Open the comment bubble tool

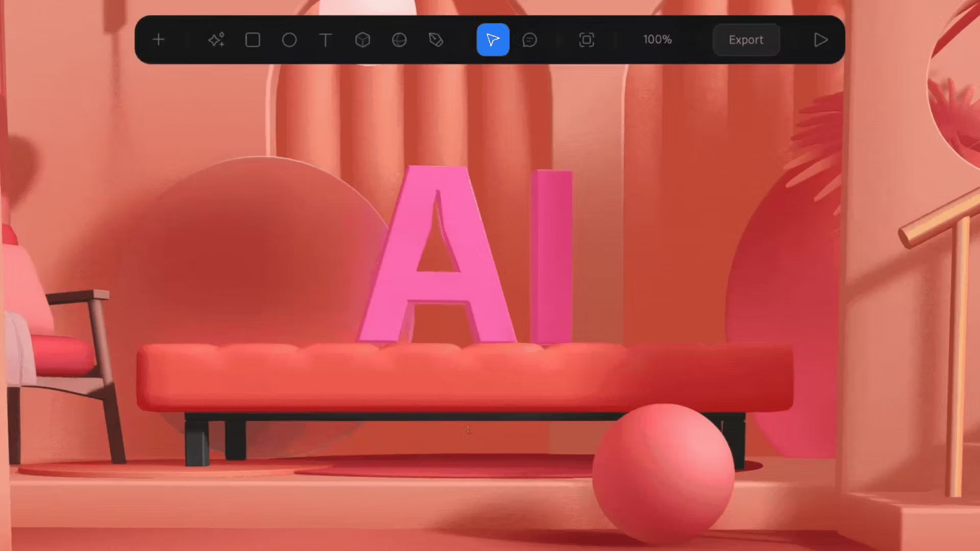click(x=530, y=40)
